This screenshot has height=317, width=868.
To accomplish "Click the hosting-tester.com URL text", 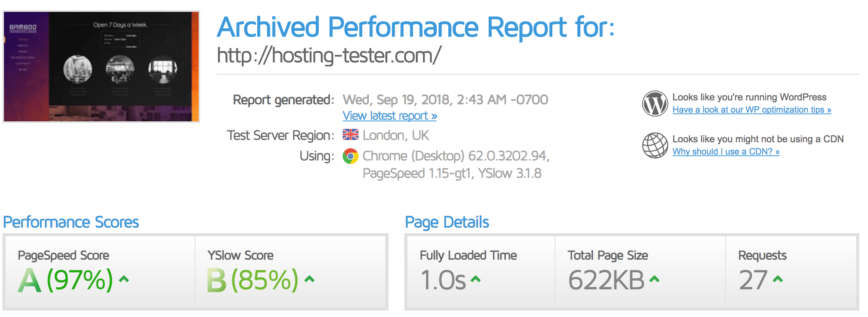I will (x=329, y=55).
